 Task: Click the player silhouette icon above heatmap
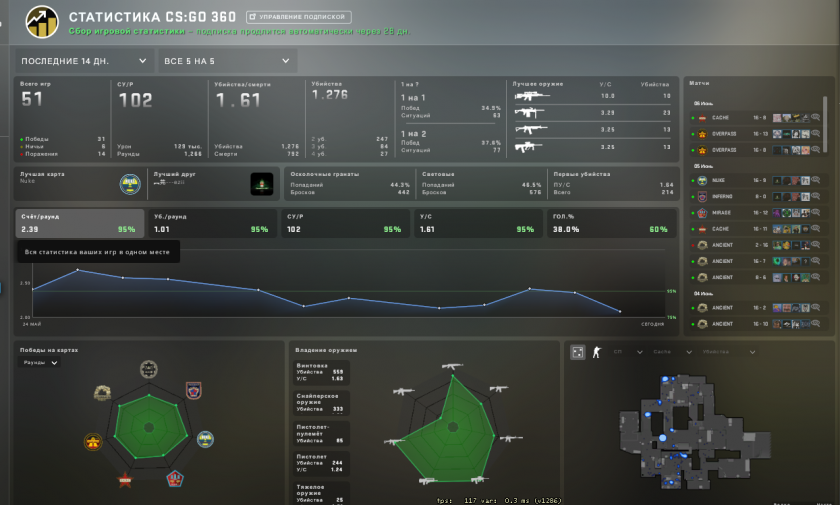(x=597, y=352)
